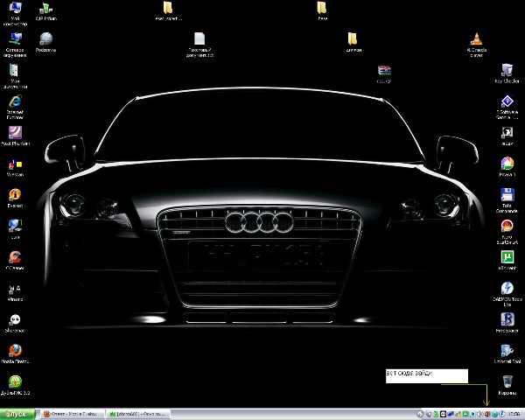This screenshot has height=420, width=525.
Task: Launch the CCleaner desktop shortcut
Action: 15,260
